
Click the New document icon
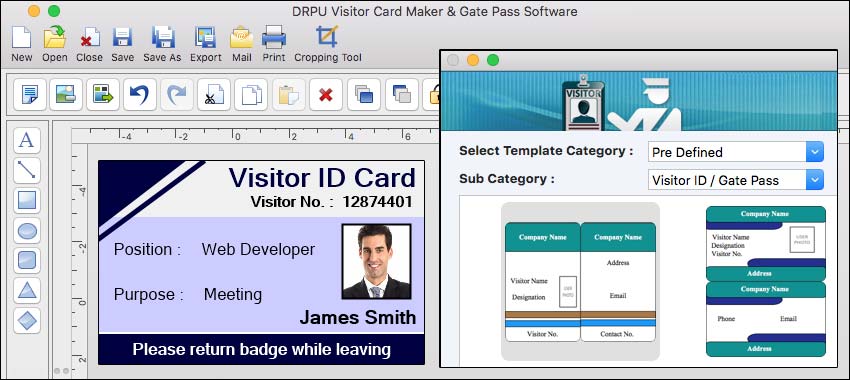pos(22,37)
